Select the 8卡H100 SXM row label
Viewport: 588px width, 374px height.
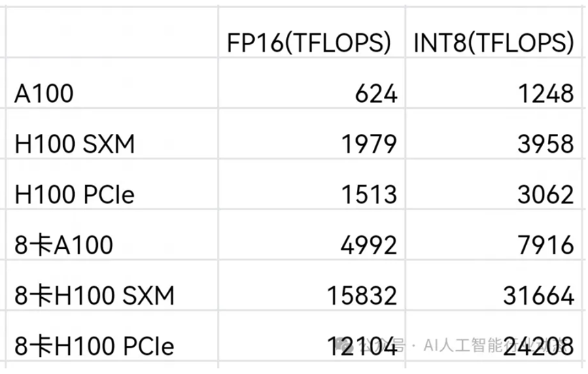[x=94, y=295]
